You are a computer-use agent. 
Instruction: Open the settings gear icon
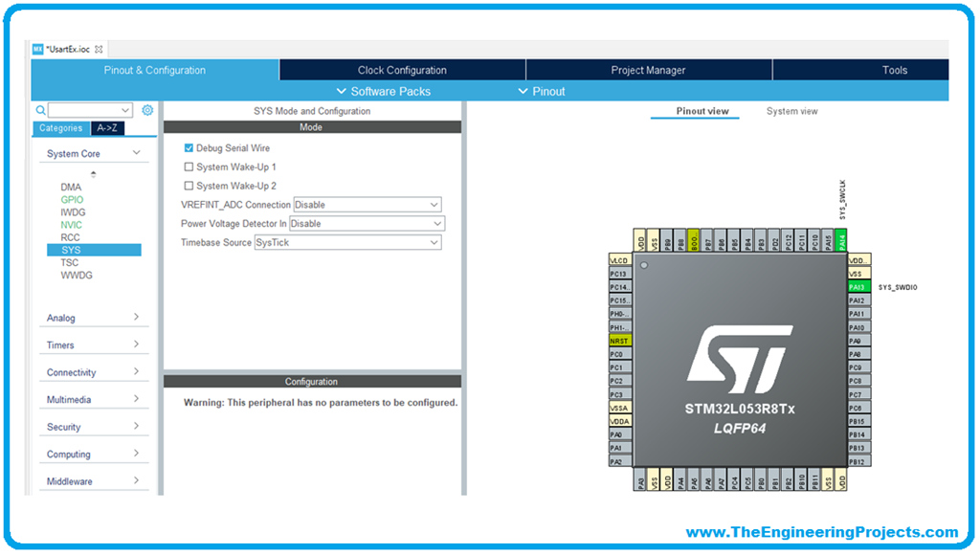tap(147, 110)
